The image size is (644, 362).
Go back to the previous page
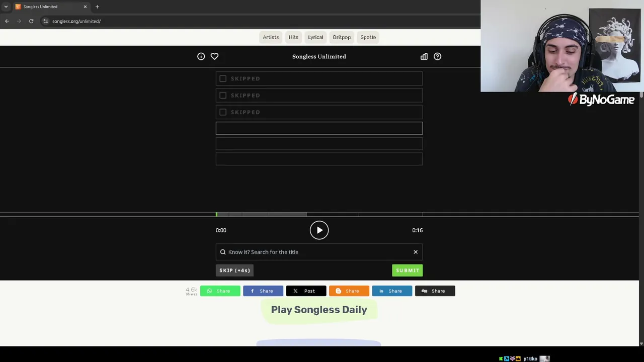click(7, 21)
